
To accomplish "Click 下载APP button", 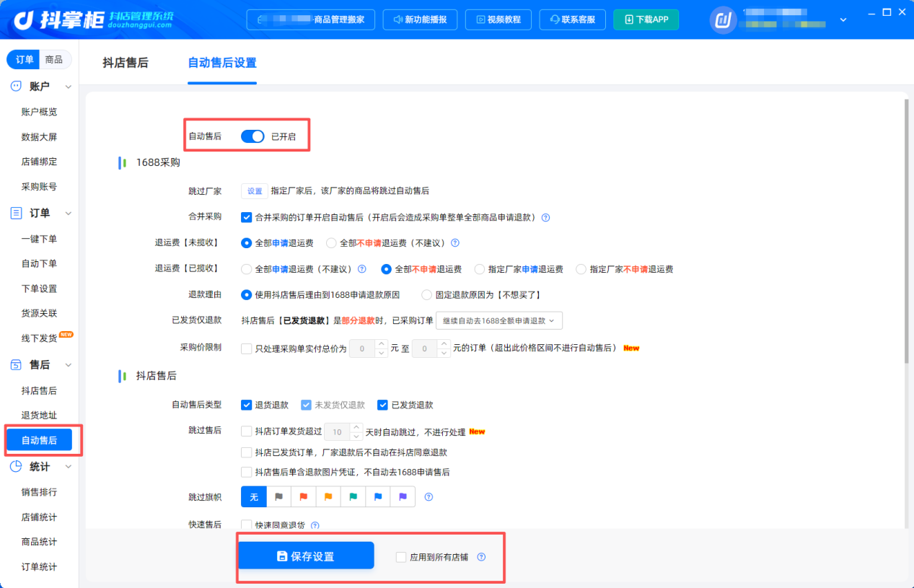I will pyautogui.click(x=646, y=19).
